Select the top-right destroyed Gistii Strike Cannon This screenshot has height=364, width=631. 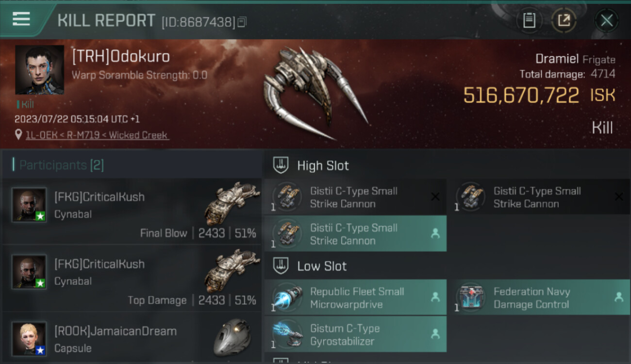(539, 197)
